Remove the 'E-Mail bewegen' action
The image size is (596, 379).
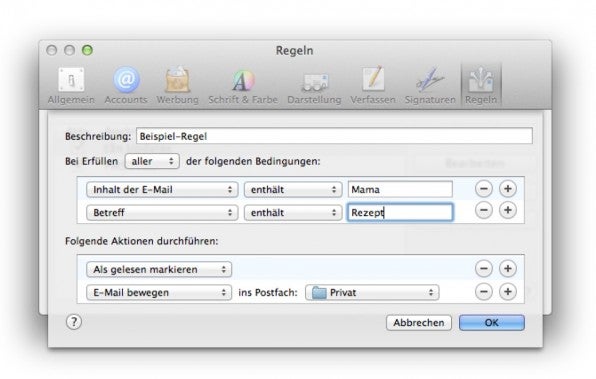(484, 292)
